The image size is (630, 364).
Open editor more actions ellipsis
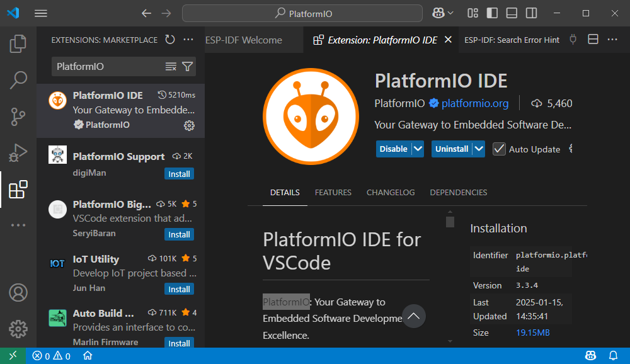coord(612,40)
